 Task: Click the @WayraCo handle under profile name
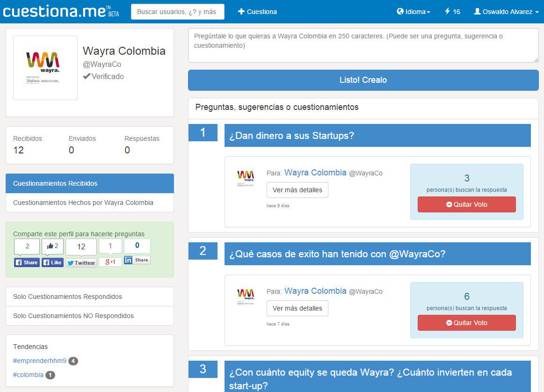click(x=102, y=64)
